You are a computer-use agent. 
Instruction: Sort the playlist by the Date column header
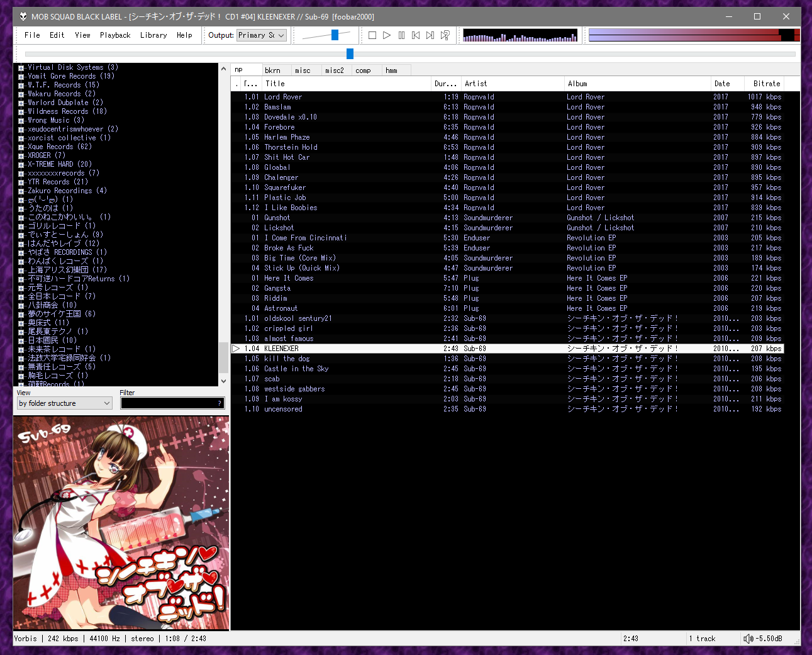click(x=727, y=84)
